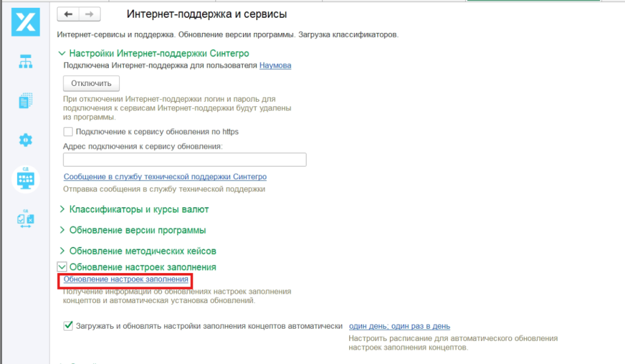Image resolution: width=625 pixels, height=364 pixels.
Task: Open settings via the gear sidebar icon
Action: click(x=25, y=140)
